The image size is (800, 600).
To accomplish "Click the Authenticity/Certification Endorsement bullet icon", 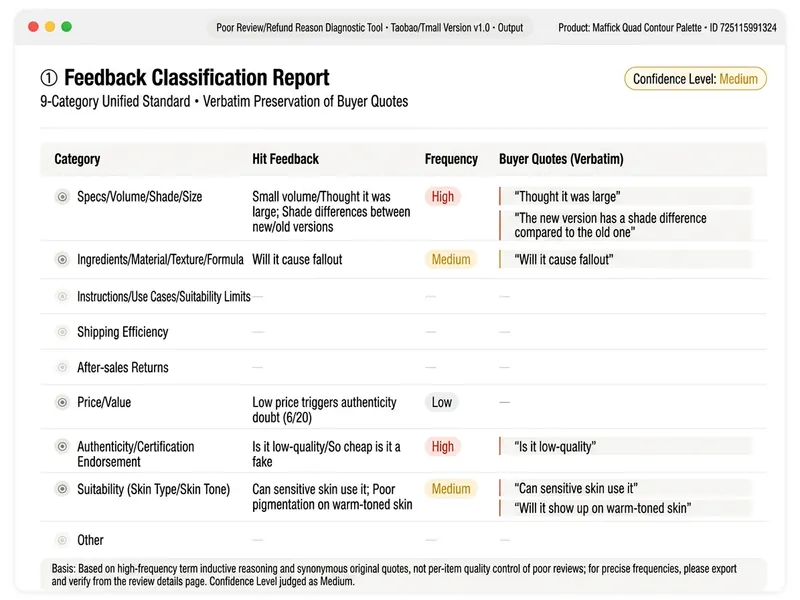I will [62, 446].
